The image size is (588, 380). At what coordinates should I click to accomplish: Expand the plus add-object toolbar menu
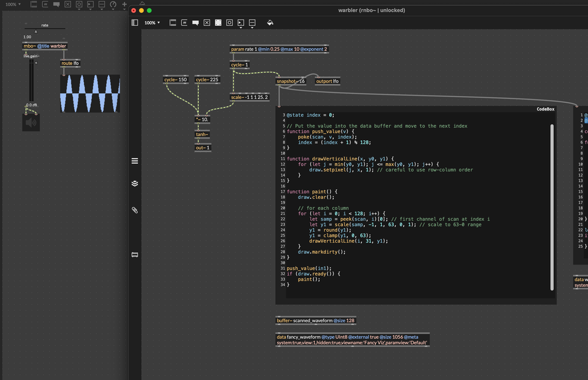124,5
